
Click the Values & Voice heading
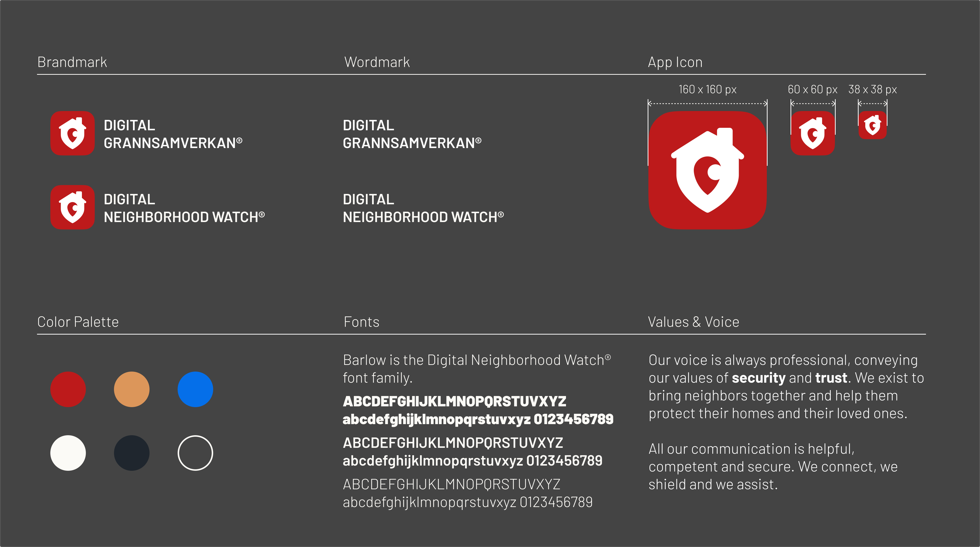[694, 322]
